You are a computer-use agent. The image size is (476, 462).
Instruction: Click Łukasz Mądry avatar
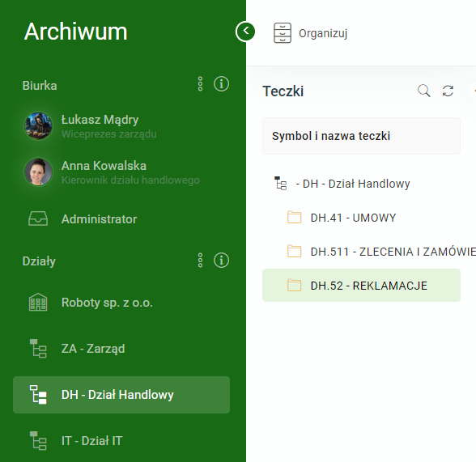38,125
